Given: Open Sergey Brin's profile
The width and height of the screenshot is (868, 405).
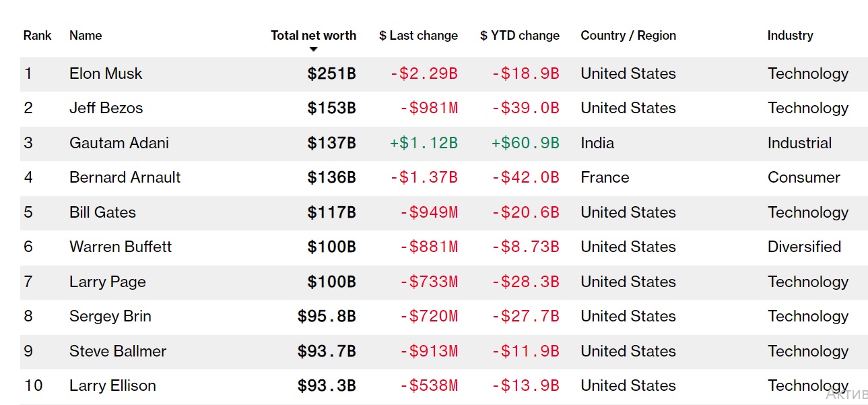Looking at the screenshot, I should pos(110,316).
